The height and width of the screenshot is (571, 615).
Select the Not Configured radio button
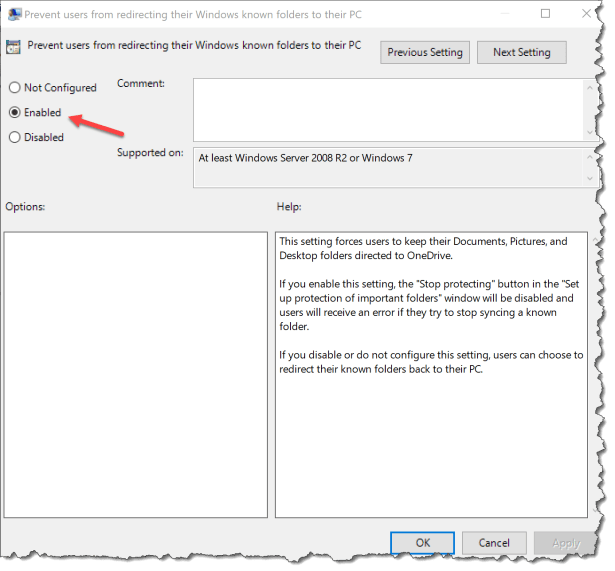tap(14, 88)
